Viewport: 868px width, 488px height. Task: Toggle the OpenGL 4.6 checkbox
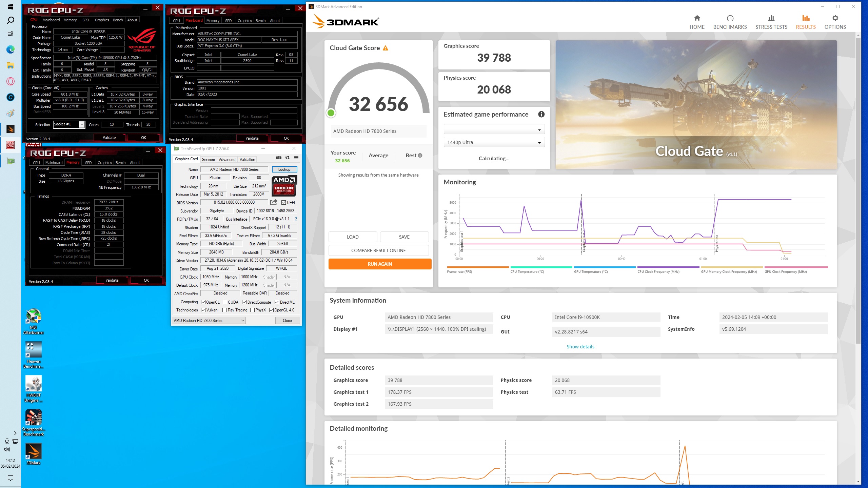[x=271, y=310]
